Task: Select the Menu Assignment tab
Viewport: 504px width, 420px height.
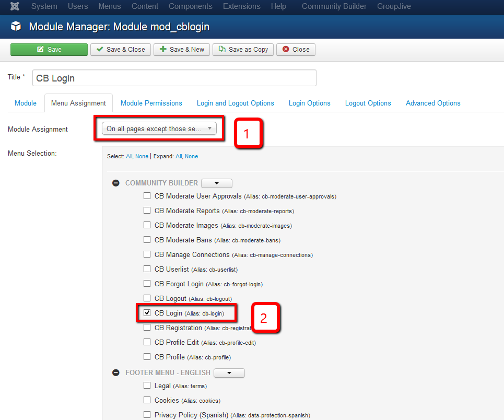Action: coord(78,103)
